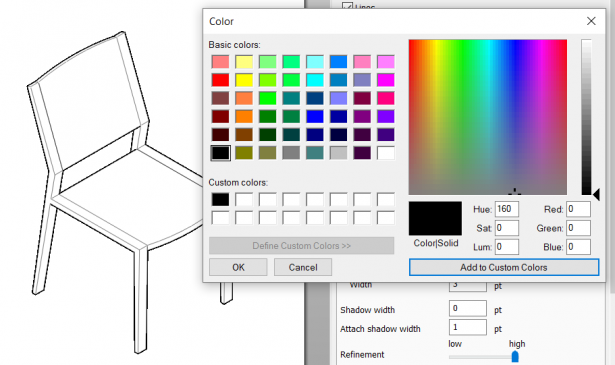Focus the Hue input field
Viewport: 615px width, 365px height.
(507, 209)
